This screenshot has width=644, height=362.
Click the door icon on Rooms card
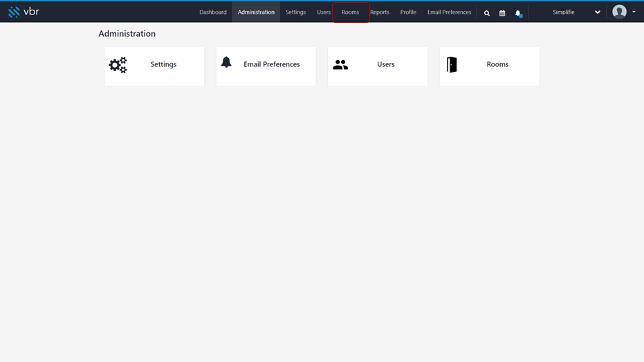click(452, 65)
